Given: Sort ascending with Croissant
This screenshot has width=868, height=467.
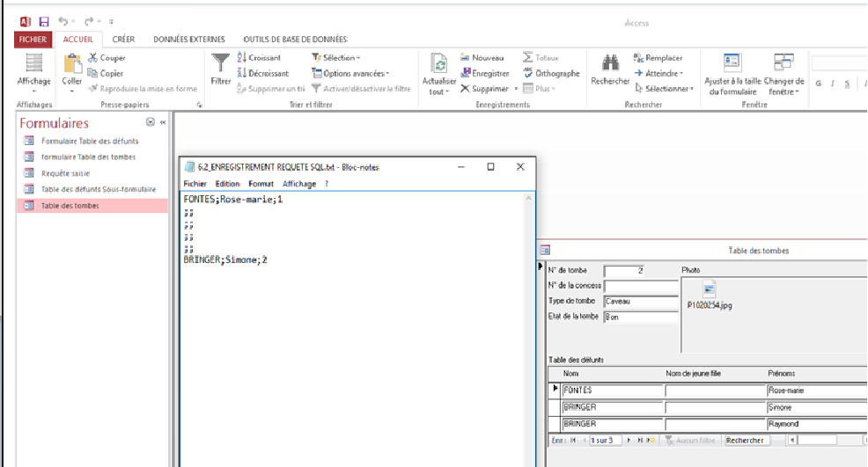Looking at the screenshot, I should pyautogui.click(x=259, y=57).
